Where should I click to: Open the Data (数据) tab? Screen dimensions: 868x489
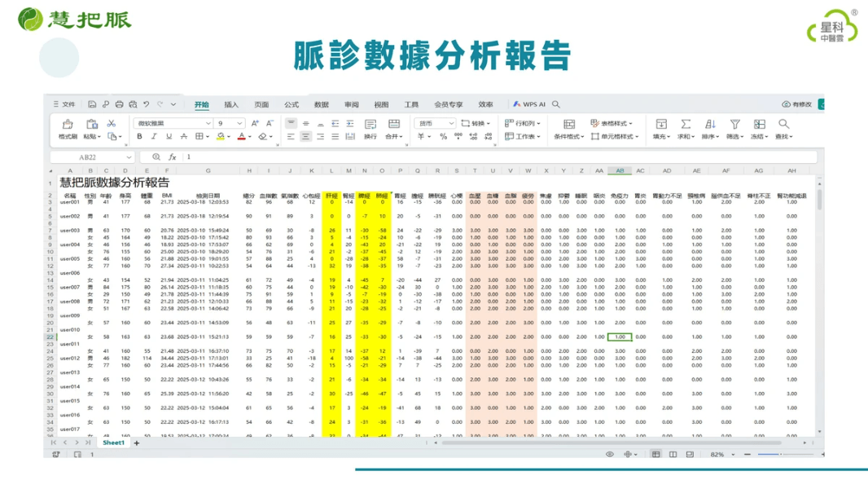coord(321,104)
